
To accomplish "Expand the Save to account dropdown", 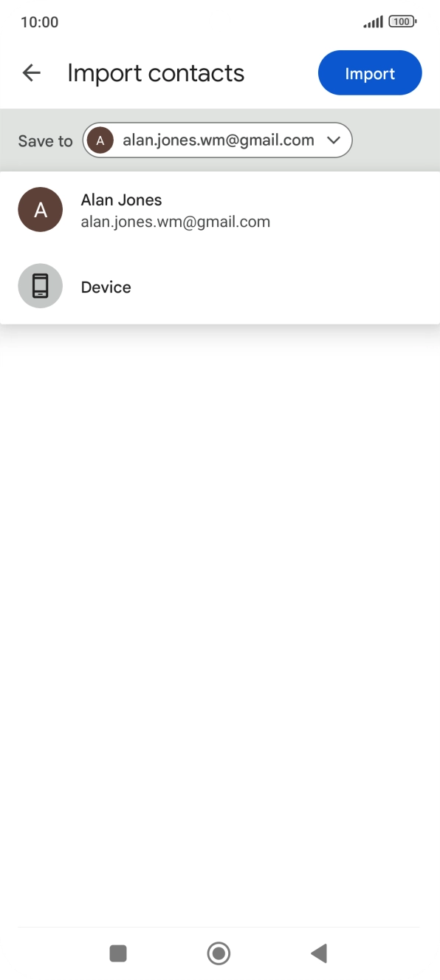I will pos(217,140).
